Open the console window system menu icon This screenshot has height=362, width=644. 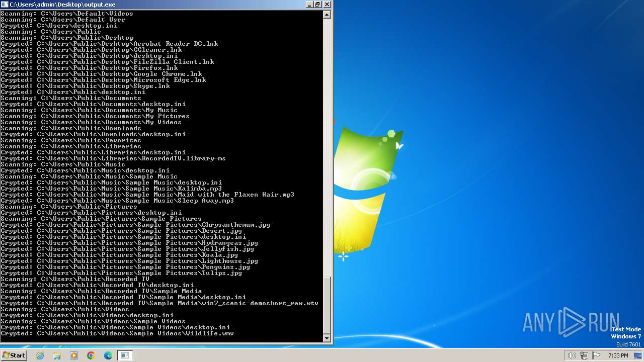tap(5, 4)
